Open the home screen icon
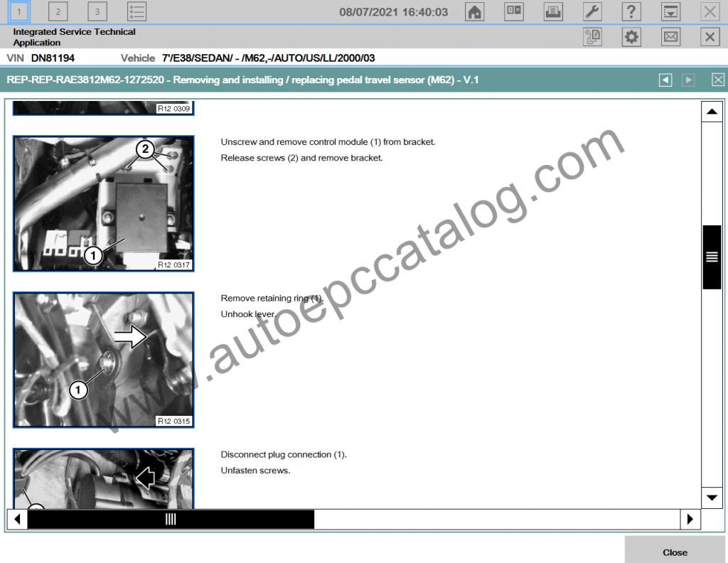This screenshot has width=728, height=563. tap(474, 11)
